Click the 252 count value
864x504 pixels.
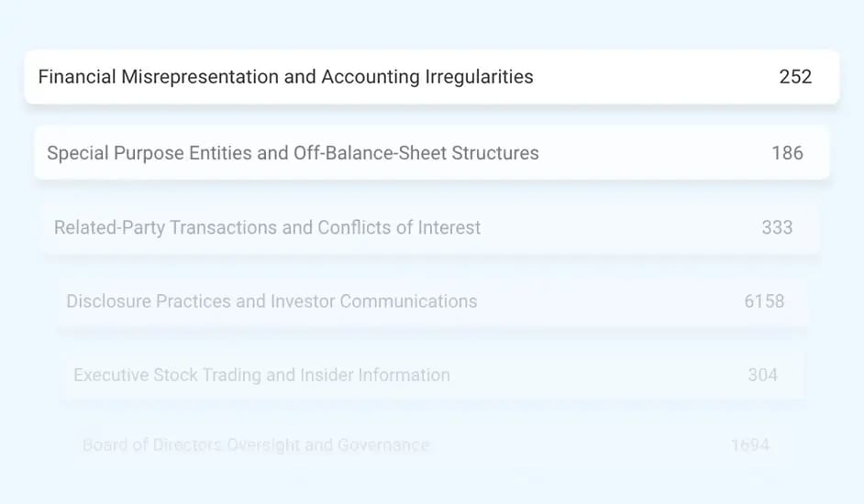click(795, 77)
